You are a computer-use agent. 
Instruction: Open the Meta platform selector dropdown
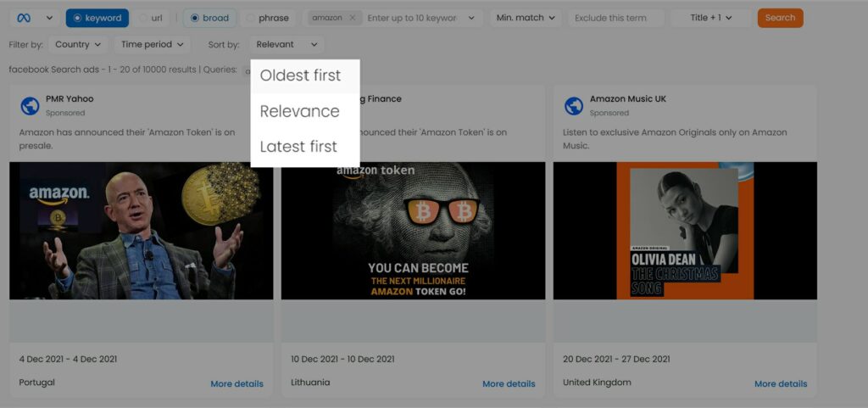pos(34,18)
